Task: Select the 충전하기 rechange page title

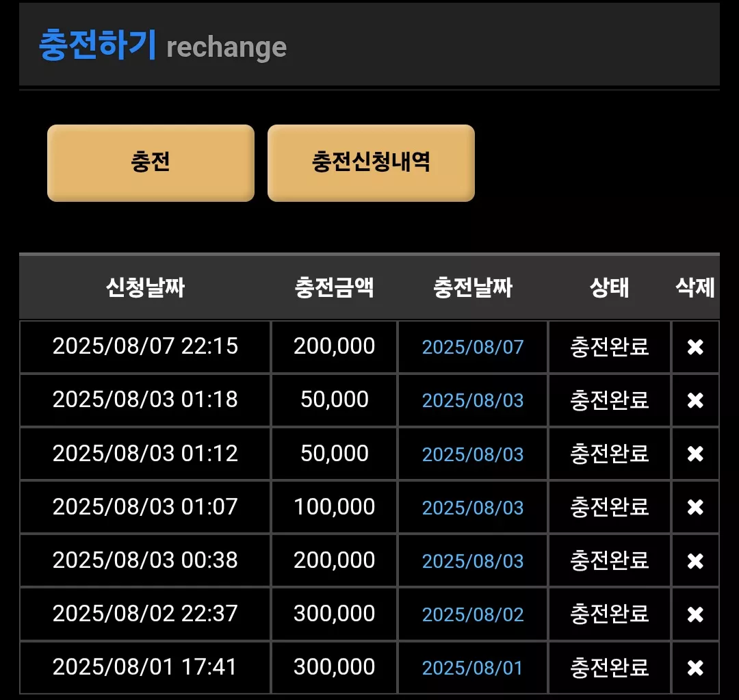Action: coord(163,45)
